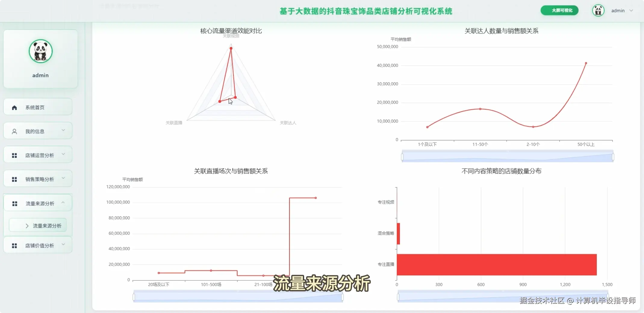Viewport: 644px width, 313px height.
Task: Click the header panda avatar icon
Action: click(598, 11)
